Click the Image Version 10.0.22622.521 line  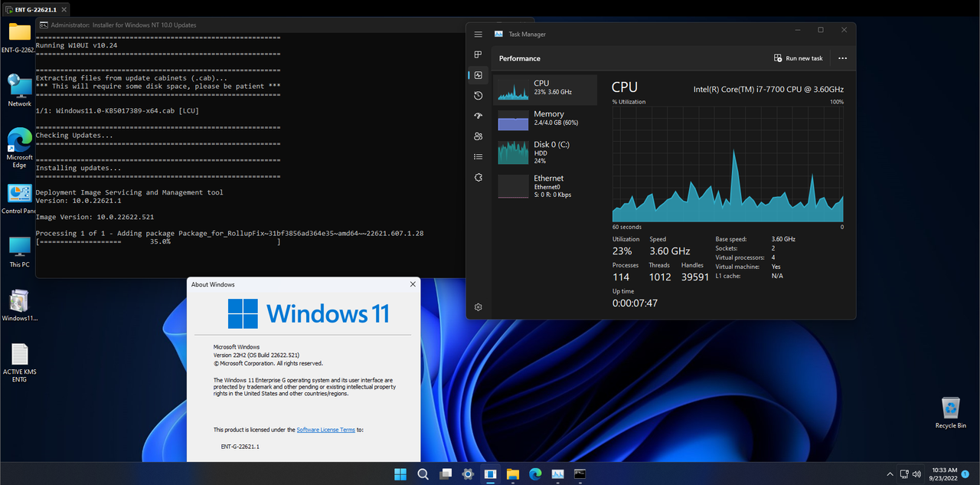(95, 217)
